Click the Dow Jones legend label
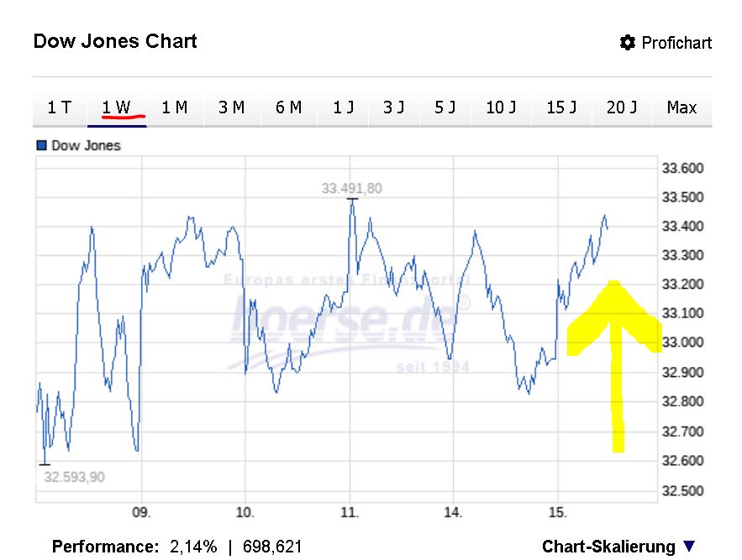This screenshot has width=742, height=560. (86, 145)
